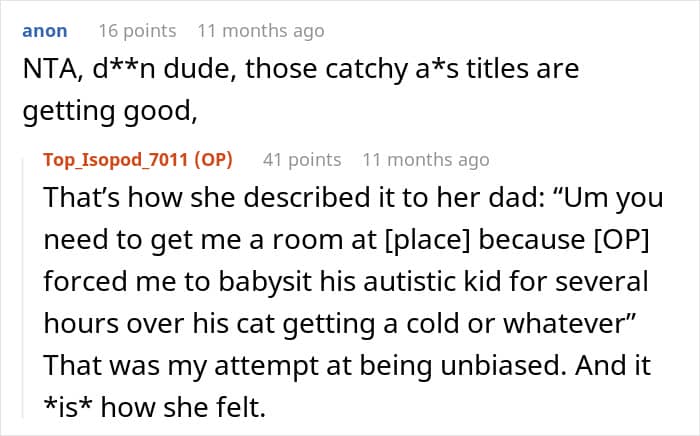The width and height of the screenshot is (700, 436).
Task: Open the anon comment's 11 months ago timestamp
Action: (261, 31)
